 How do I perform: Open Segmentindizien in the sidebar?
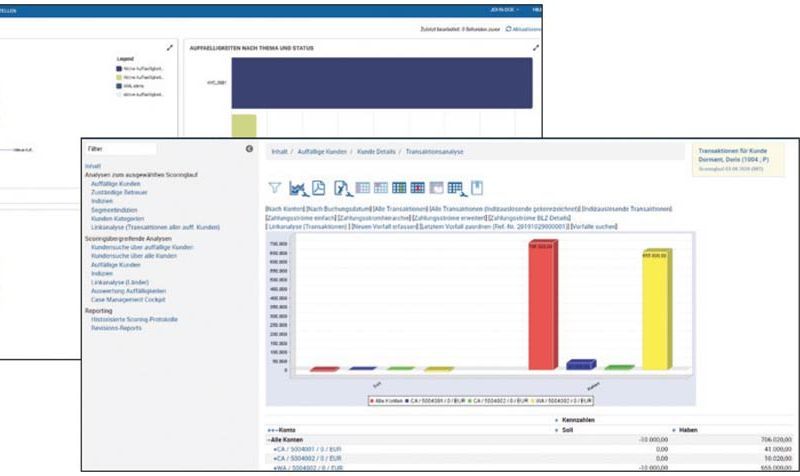pyautogui.click(x=114, y=210)
